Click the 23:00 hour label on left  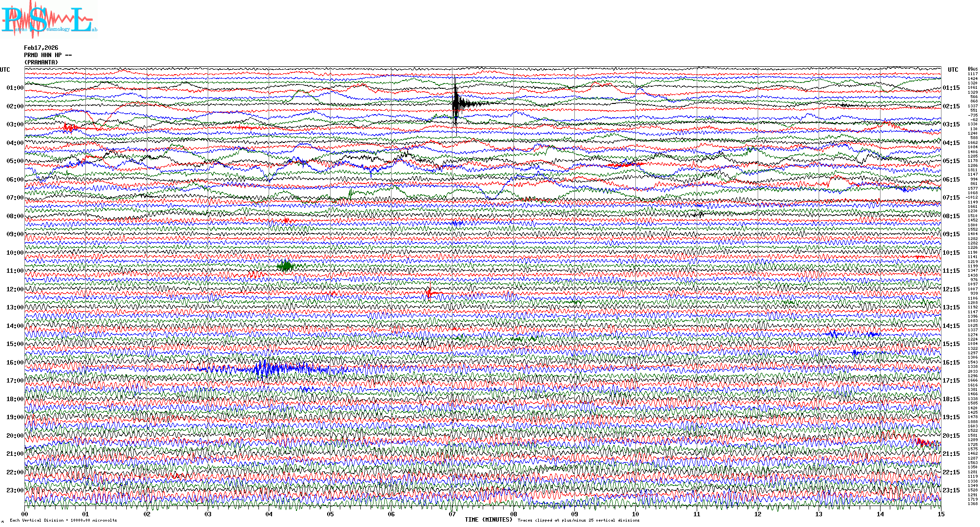tap(15, 490)
